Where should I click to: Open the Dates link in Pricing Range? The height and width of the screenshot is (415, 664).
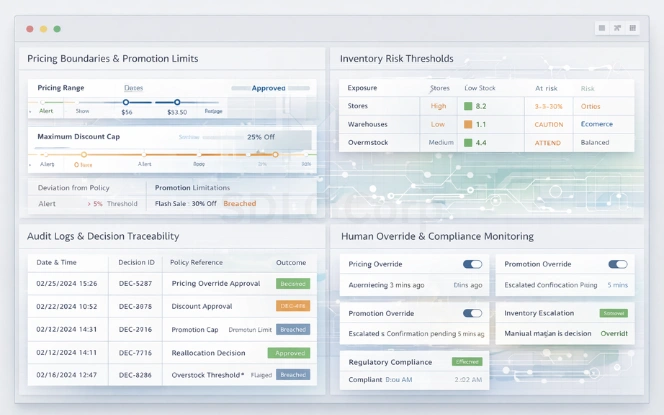coord(133,88)
